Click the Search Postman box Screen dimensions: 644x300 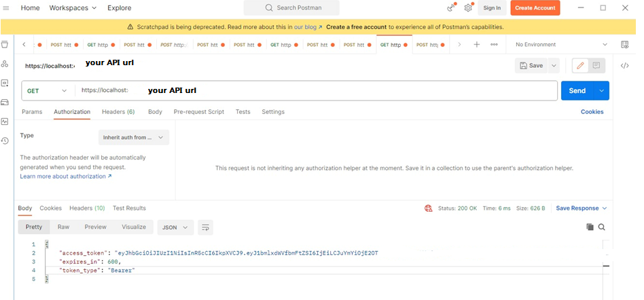[291, 7]
